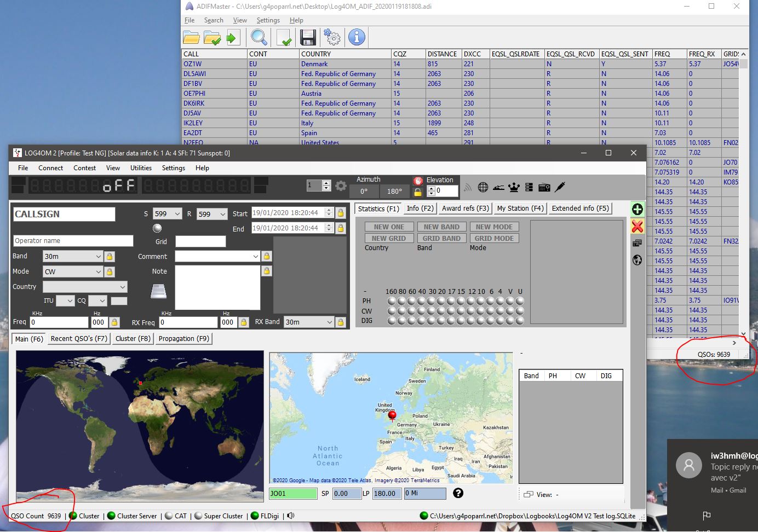The height and width of the screenshot is (532, 758).
Task: Toggle the lock beside the Comment field
Action: 267,256
